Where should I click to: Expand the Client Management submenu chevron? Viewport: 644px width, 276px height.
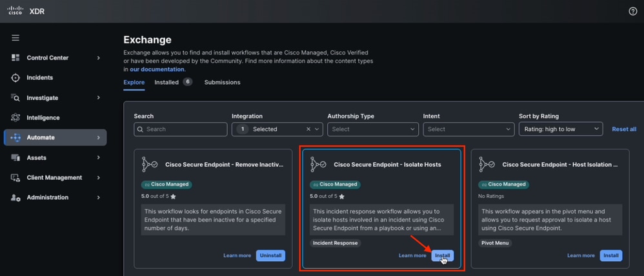click(x=99, y=178)
